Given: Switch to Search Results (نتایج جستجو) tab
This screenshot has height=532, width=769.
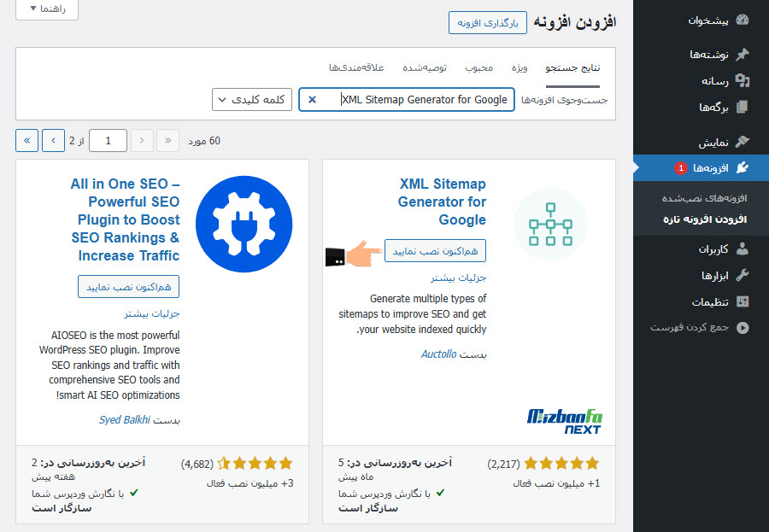Looking at the screenshot, I should click(572, 67).
